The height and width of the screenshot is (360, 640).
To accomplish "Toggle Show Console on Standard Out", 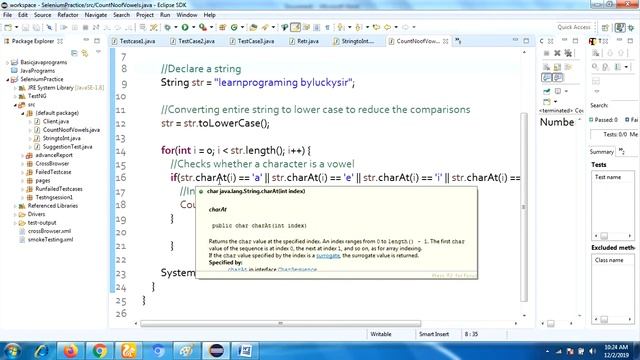I will click(x=547, y=77).
